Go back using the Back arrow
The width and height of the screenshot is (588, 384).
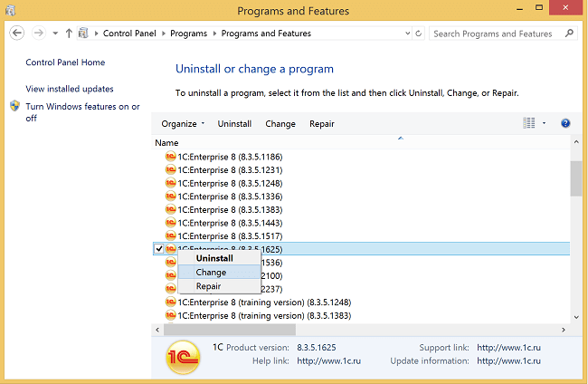pyautogui.click(x=17, y=33)
